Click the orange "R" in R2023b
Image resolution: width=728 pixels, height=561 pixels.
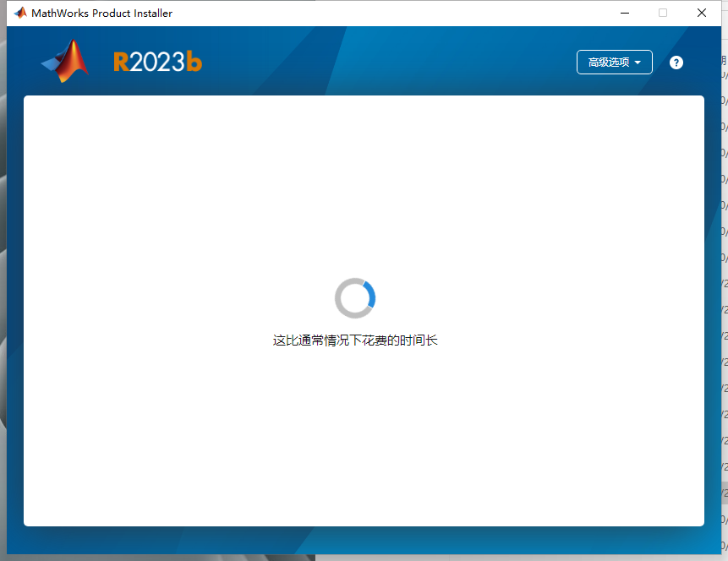click(x=121, y=62)
